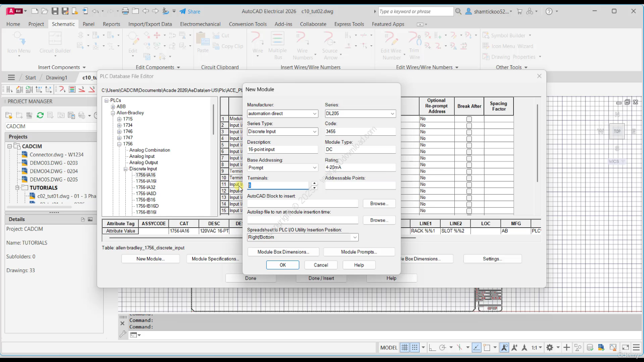Screen dimensions: 644x362
Task: Click the Module Box Dimensions button
Action: point(283,252)
